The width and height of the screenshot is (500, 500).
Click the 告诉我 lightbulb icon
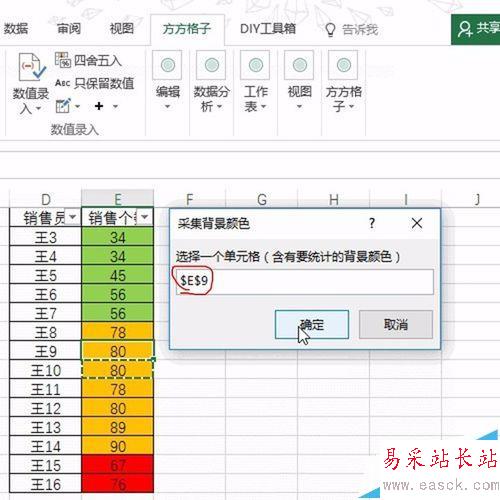click(330, 30)
